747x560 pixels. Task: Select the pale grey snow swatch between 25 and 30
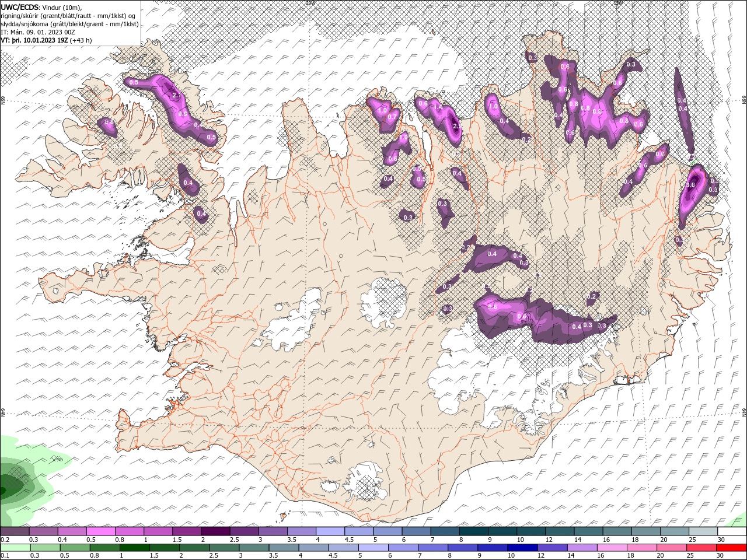(x=703, y=531)
